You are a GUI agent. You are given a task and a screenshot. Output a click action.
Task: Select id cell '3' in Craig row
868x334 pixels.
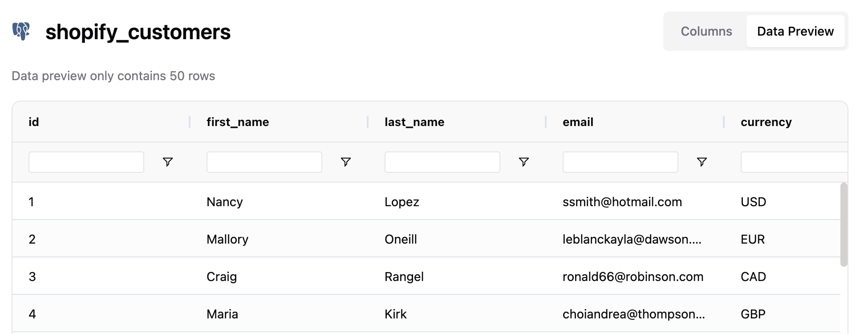[x=32, y=277]
